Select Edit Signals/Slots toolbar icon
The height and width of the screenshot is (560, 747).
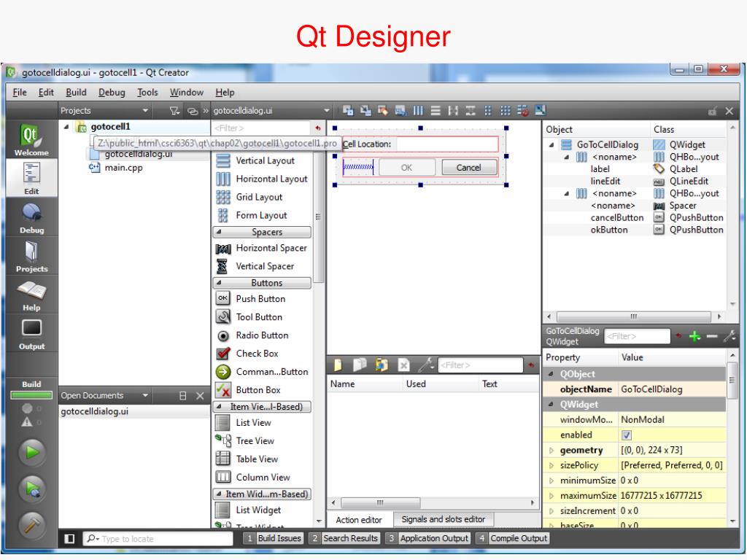[365, 111]
